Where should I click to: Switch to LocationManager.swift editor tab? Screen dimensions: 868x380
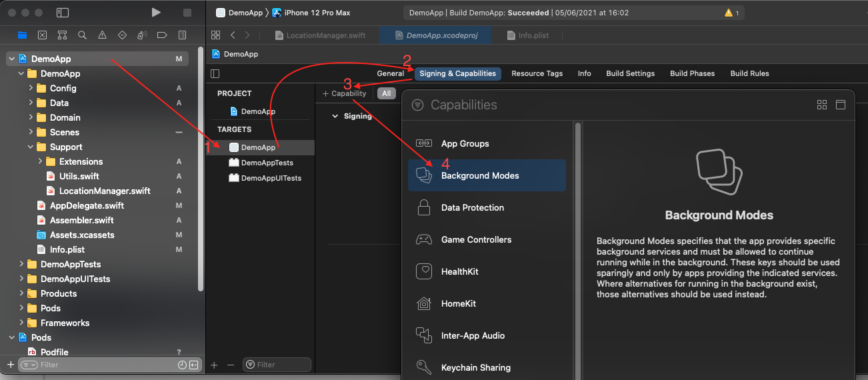(319, 35)
